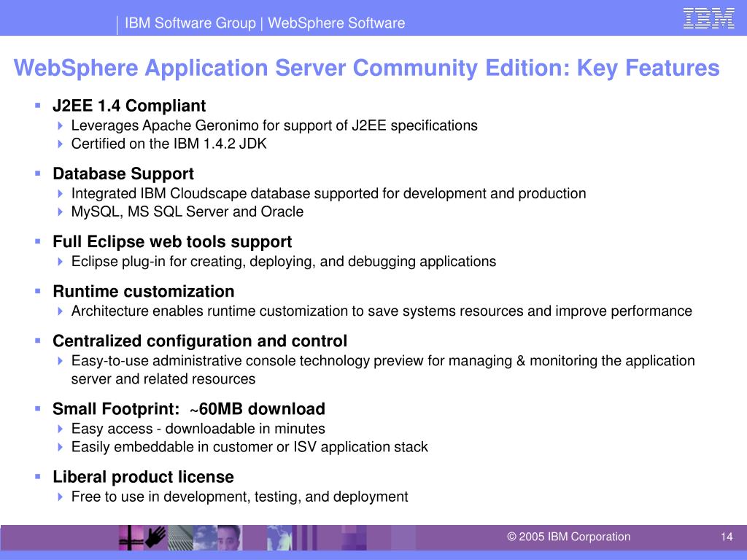Click 'Free to use in development, testing, and deployment'
Viewport: 747px width, 560px height.
239,497
